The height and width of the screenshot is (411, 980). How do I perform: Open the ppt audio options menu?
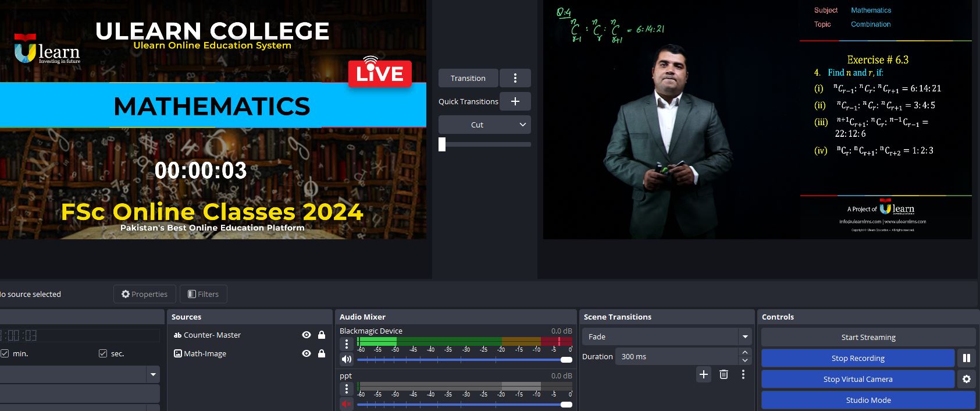(347, 389)
